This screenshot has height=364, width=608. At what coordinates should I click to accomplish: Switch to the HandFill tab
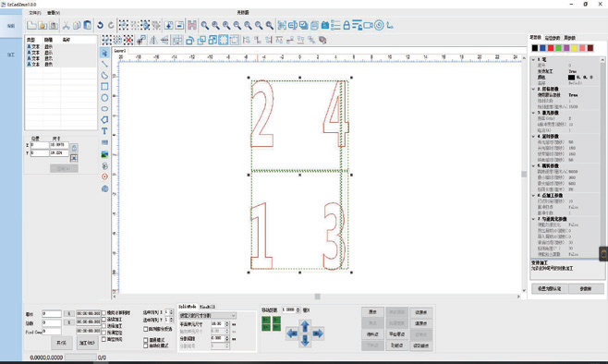(207, 307)
